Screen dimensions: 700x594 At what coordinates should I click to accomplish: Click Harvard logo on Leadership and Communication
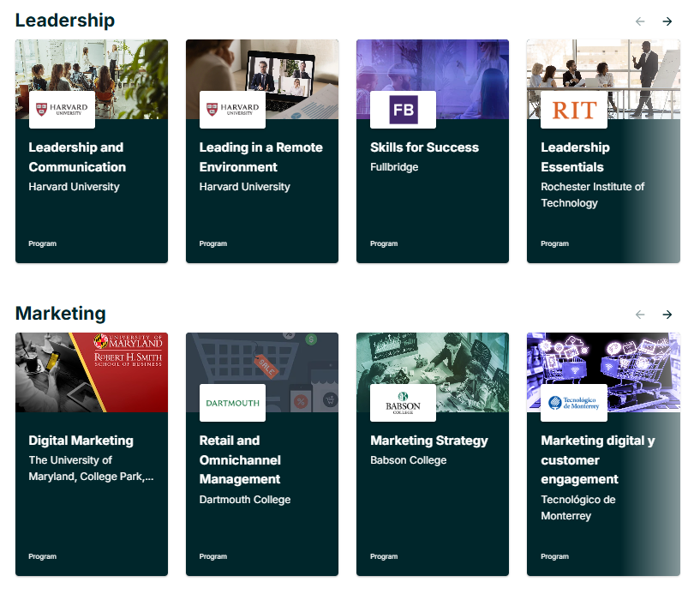pyautogui.click(x=62, y=110)
